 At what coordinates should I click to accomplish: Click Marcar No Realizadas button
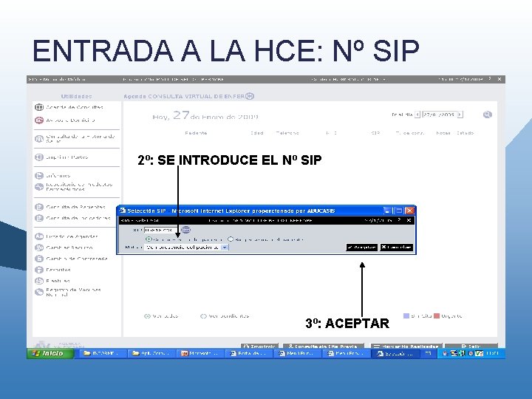tap(406, 346)
